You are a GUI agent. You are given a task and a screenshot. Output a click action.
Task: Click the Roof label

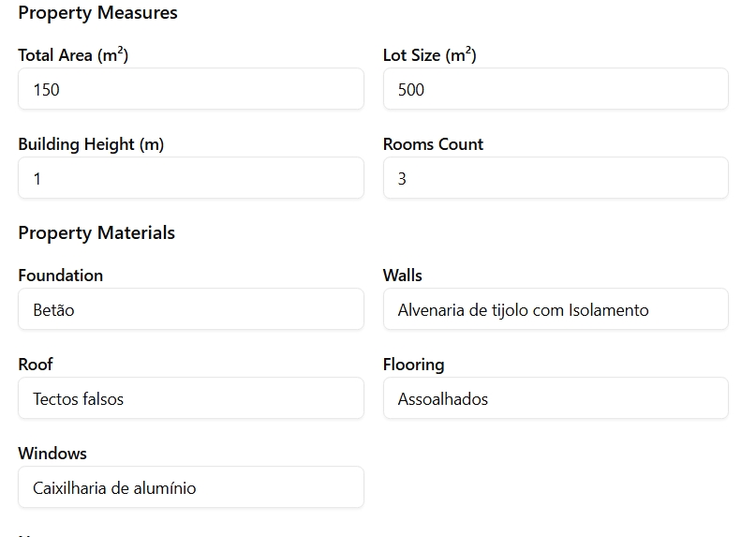(36, 365)
